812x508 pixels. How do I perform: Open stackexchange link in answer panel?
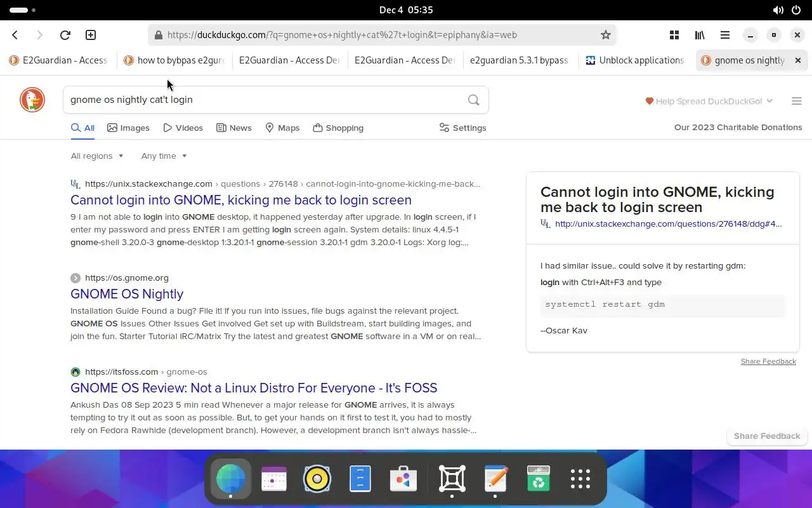[668, 224]
